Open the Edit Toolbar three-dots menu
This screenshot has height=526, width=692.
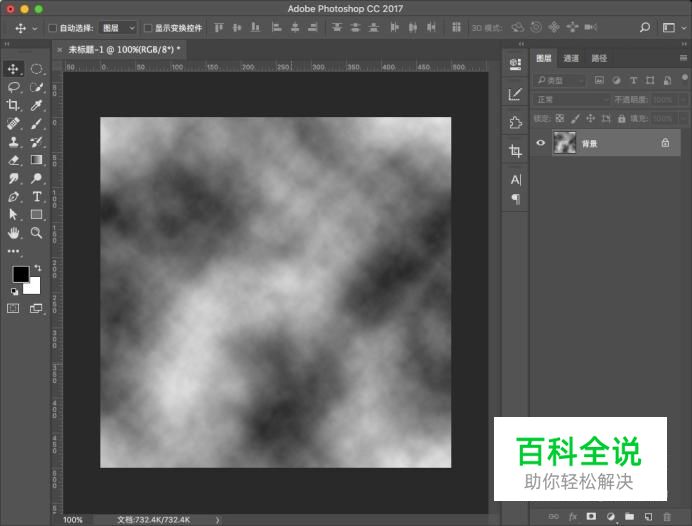[13, 252]
